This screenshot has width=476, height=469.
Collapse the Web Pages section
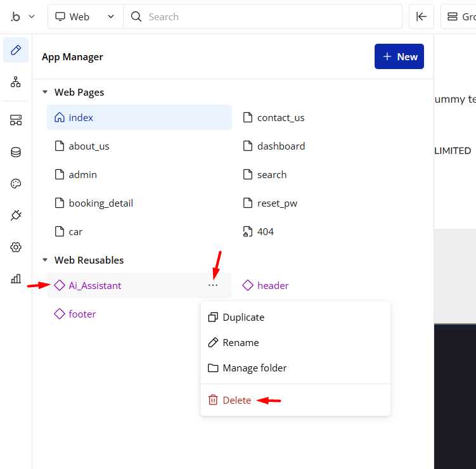(45, 93)
